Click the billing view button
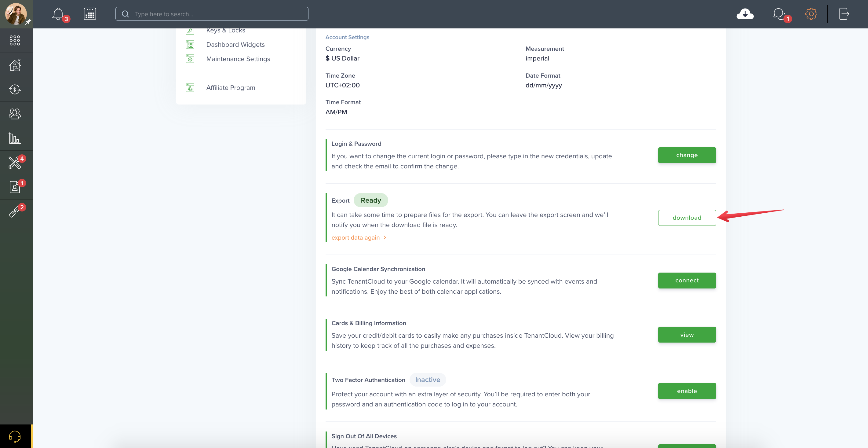Viewport: 868px width, 448px height. [687, 335]
